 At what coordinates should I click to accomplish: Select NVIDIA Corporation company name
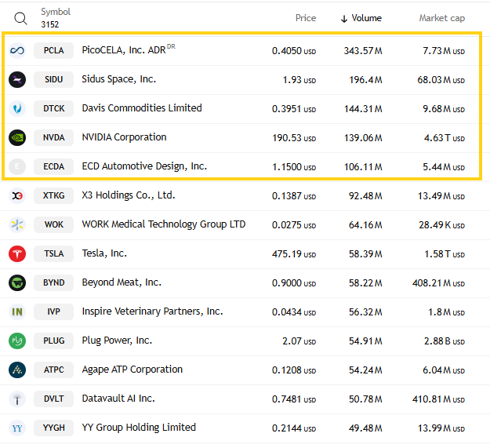pos(124,137)
